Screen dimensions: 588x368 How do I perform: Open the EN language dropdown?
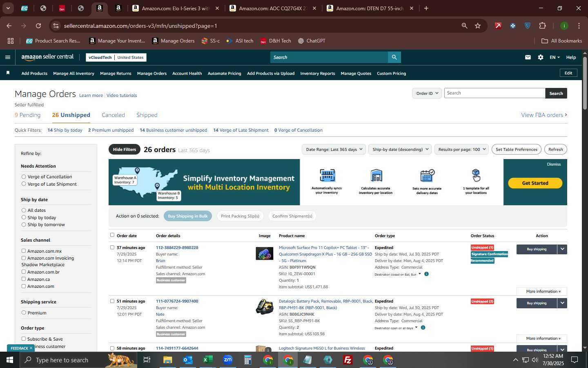click(555, 57)
